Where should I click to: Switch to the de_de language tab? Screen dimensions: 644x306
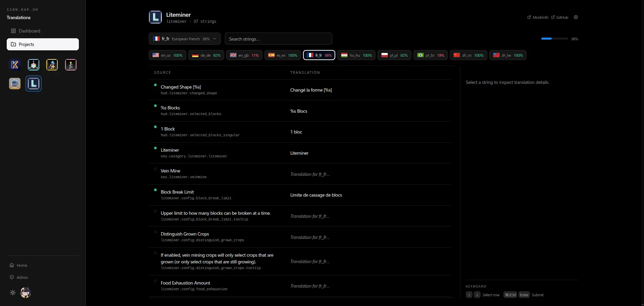[206, 55]
